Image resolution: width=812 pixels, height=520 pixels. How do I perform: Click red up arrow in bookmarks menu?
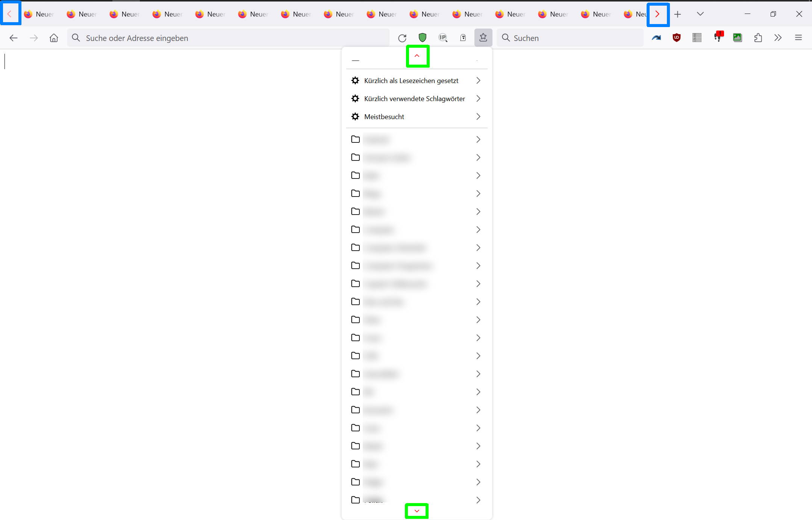pos(417,56)
